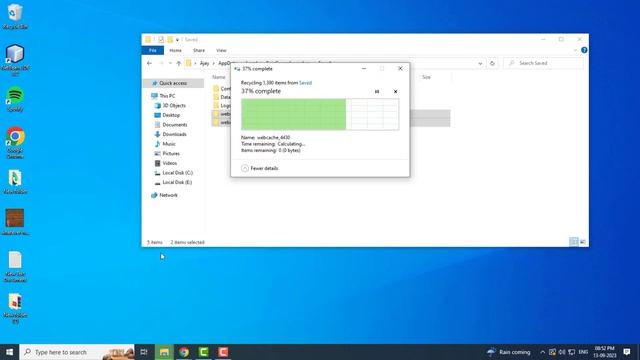Open the clock and date flyout
640x360 pixels.
[605, 352]
